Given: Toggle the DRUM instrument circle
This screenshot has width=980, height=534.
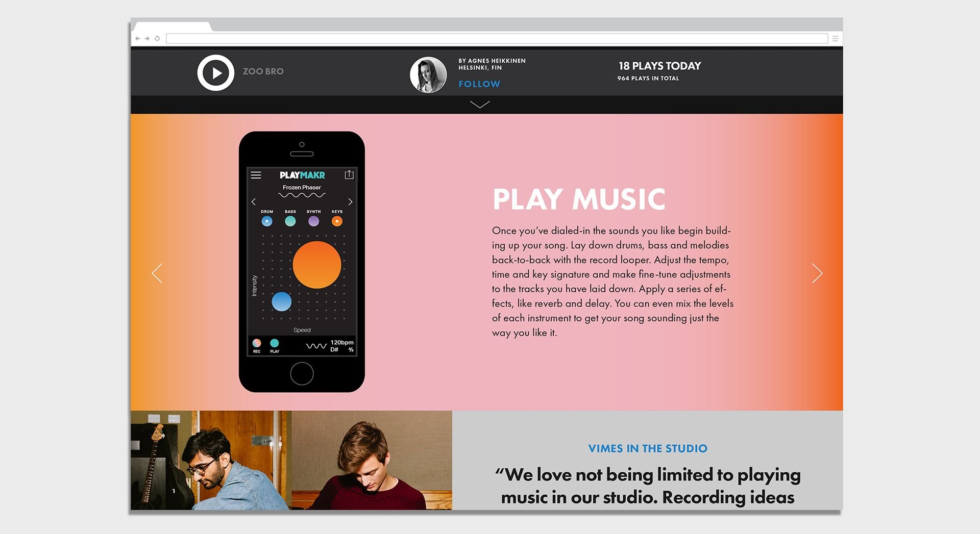Looking at the screenshot, I should [267, 221].
